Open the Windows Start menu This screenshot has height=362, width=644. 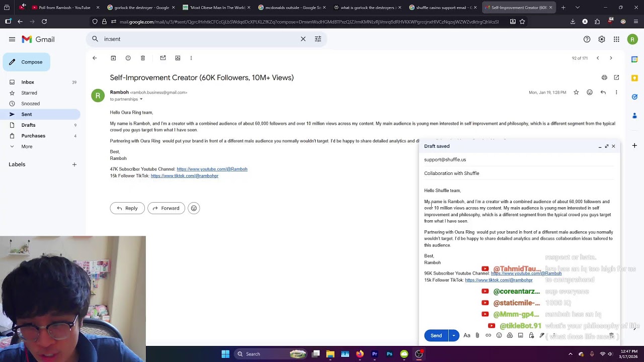[x=225, y=354]
